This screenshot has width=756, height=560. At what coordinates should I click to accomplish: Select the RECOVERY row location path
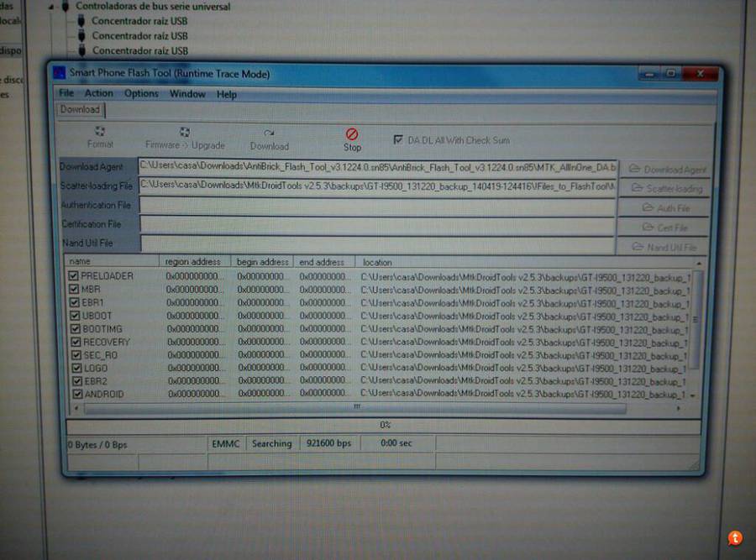pos(523,343)
